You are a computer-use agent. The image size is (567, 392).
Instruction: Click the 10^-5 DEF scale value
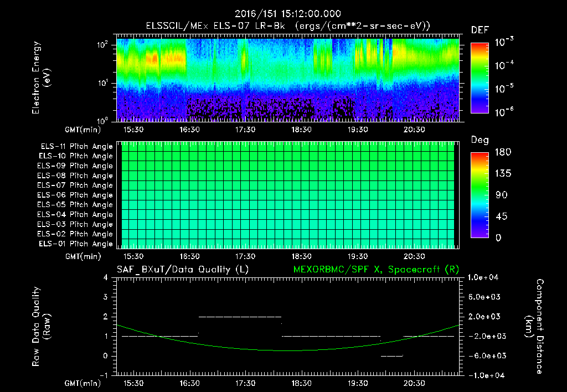[504, 89]
